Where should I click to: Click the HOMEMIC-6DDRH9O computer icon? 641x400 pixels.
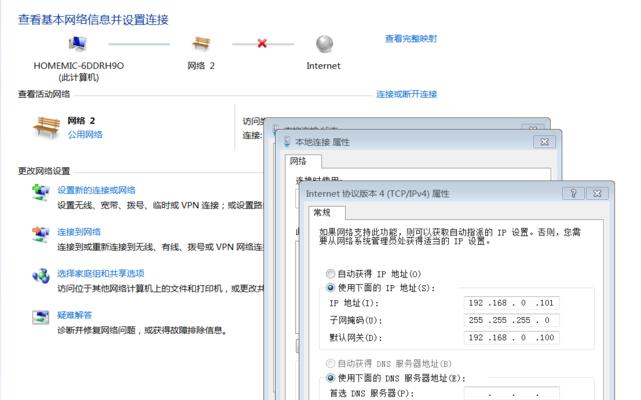(x=78, y=43)
